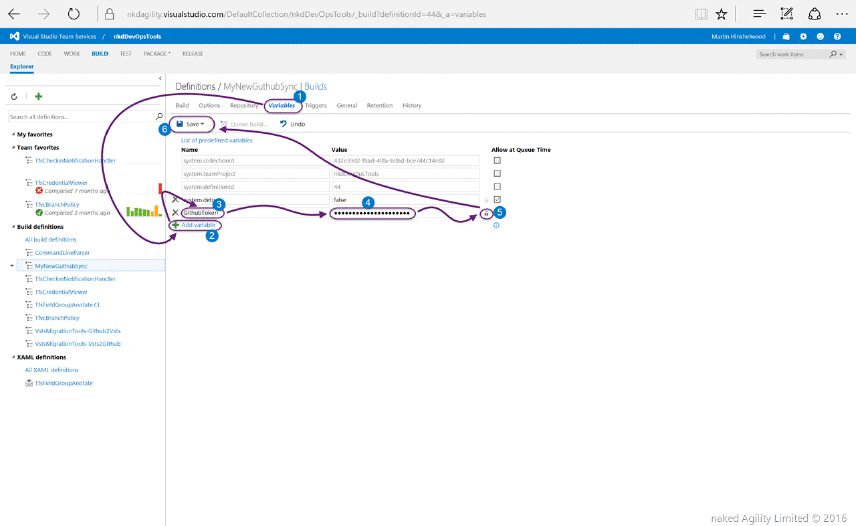856x526 pixels.
Task: Click the GithubToken masked value field
Action: pyautogui.click(x=405, y=213)
